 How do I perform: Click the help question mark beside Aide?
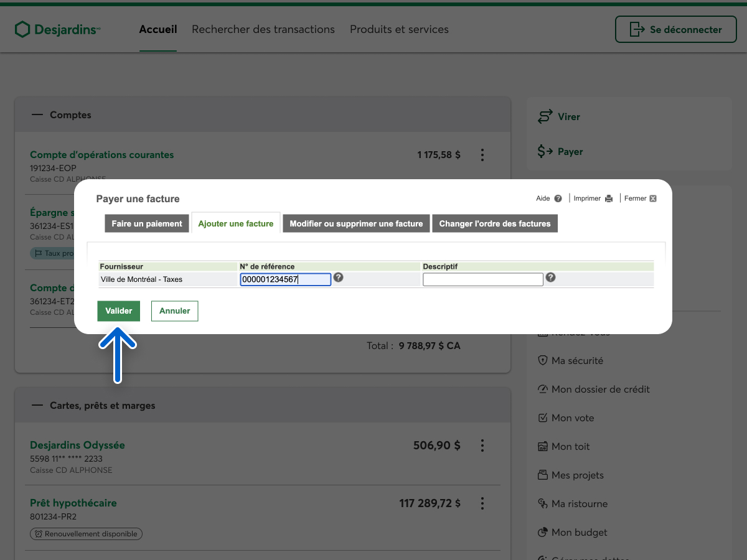[x=558, y=198]
